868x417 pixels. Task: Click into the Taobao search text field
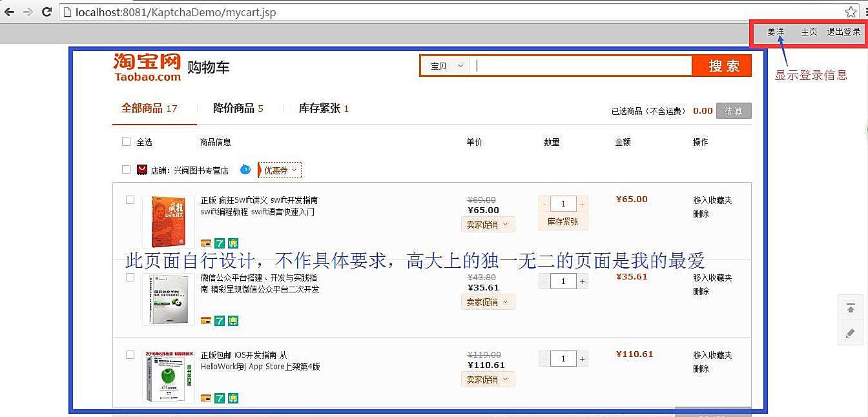581,66
